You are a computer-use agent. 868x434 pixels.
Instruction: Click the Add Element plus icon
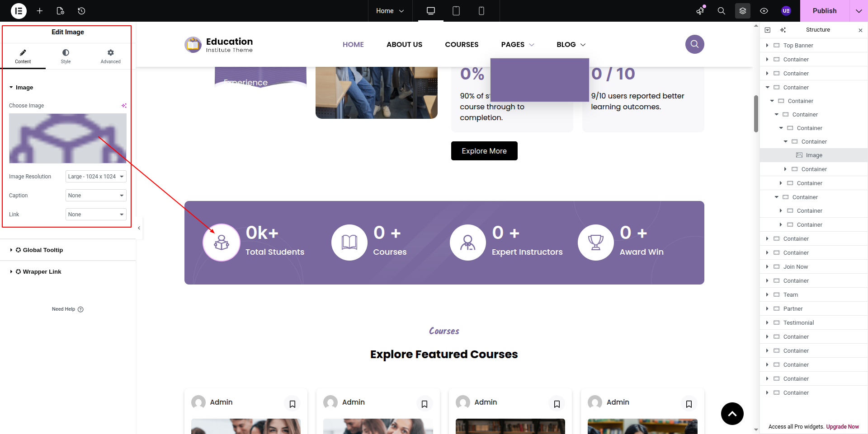point(40,11)
